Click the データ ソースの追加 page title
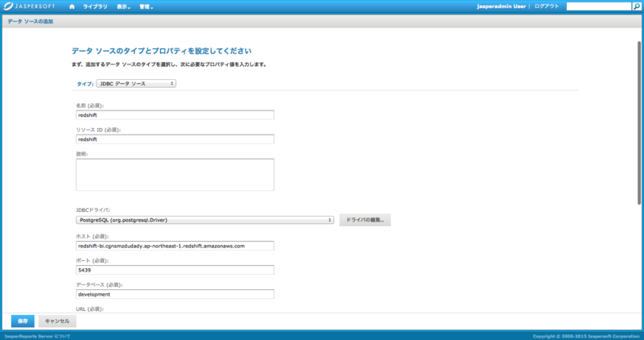Viewport: 644px width, 340px height. 30,22
